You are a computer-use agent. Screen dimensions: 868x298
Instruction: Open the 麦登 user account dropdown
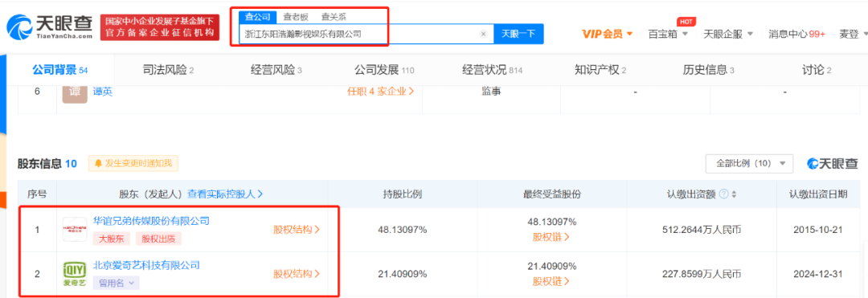[x=853, y=35]
